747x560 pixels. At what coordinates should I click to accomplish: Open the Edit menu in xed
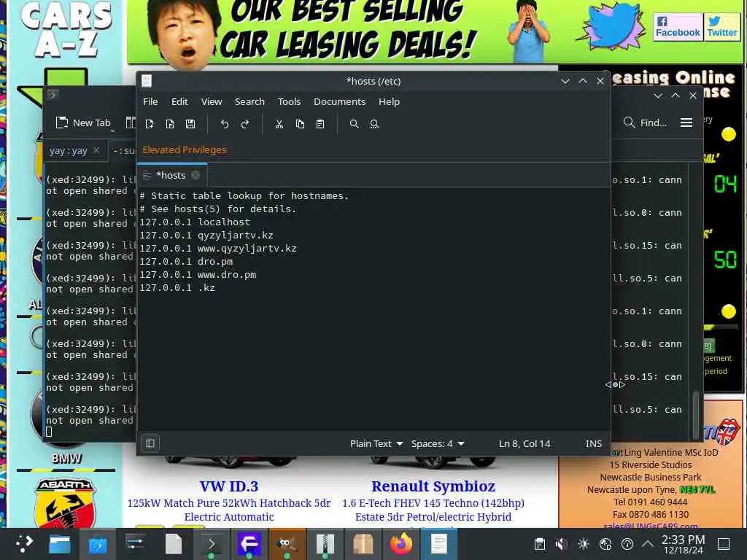point(179,101)
